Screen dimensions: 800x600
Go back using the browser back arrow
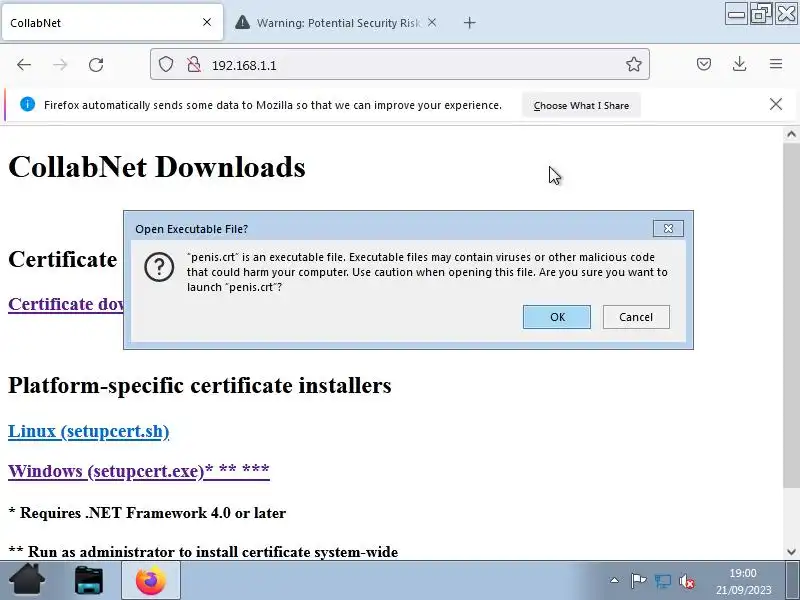24,65
